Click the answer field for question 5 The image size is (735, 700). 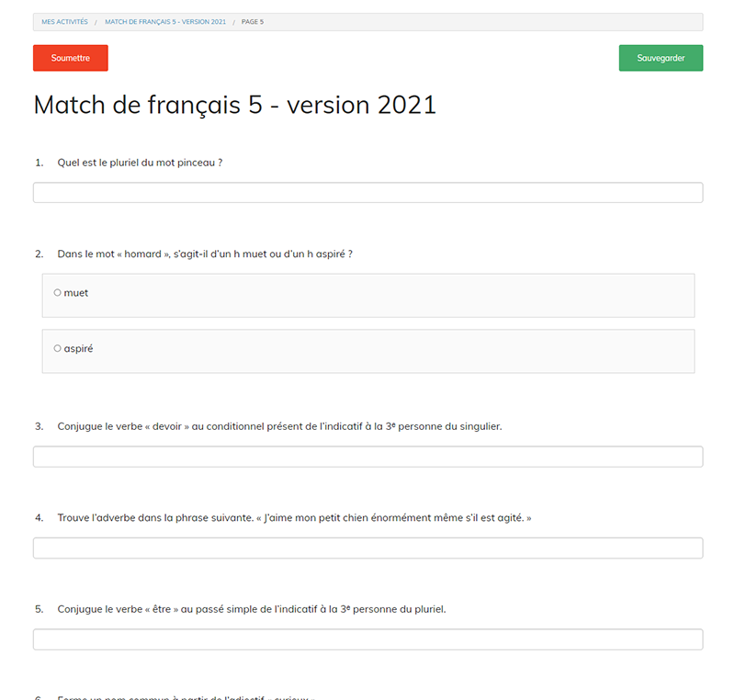coord(367,638)
